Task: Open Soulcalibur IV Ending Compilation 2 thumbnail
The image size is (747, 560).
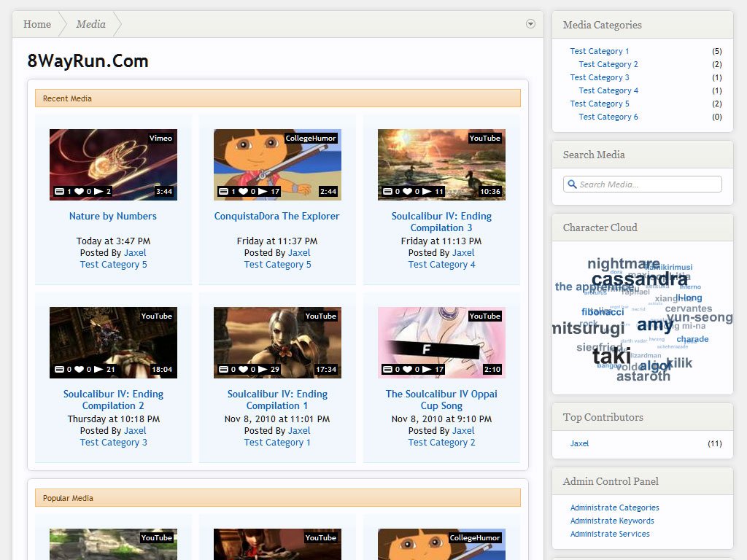Action: tap(113, 343)
